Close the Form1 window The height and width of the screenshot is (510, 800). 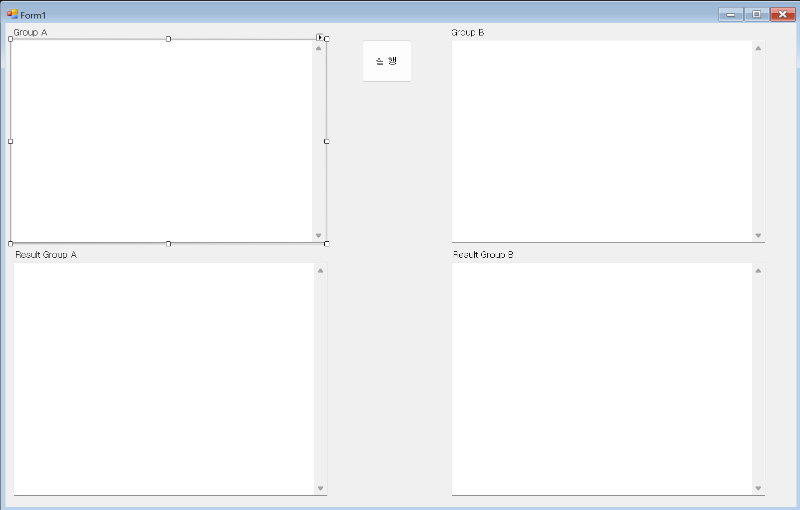pyautogui.click(x=783, y=14)
